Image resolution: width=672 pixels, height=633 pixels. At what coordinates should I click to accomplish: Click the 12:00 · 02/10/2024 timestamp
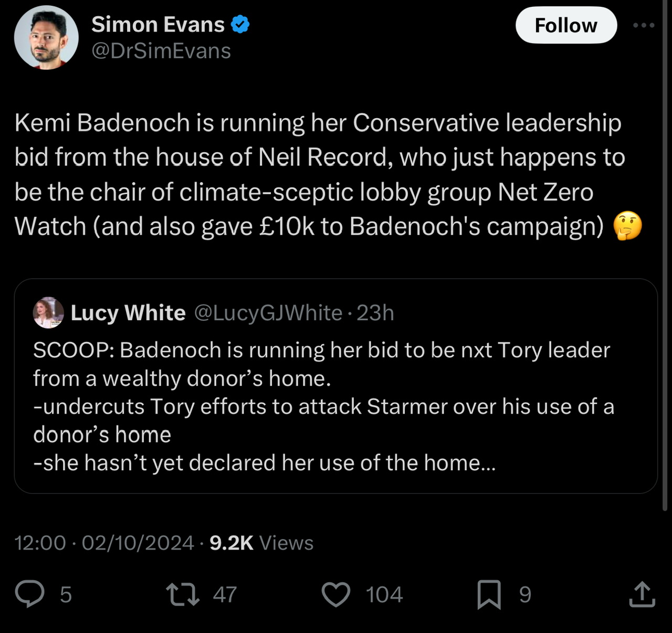coord(104,543)
